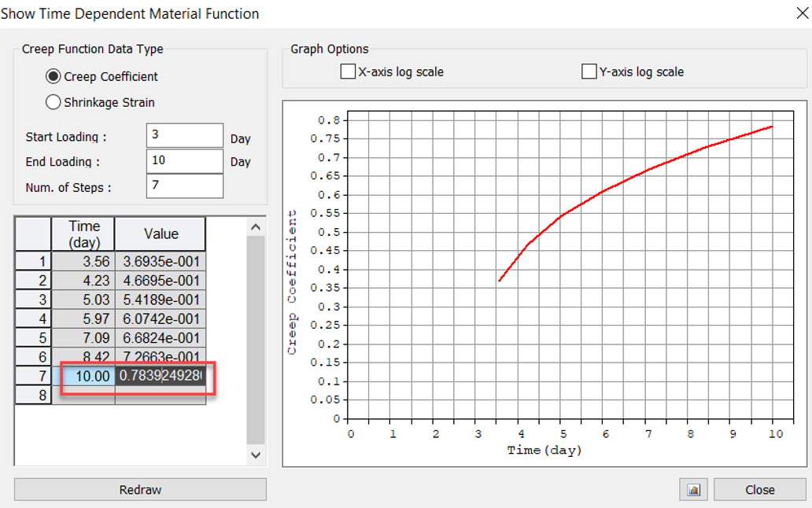The width and height of the screenshot is (812, 508).
Task: Click the graph export icon beside Close
Action: pos(693,489)
